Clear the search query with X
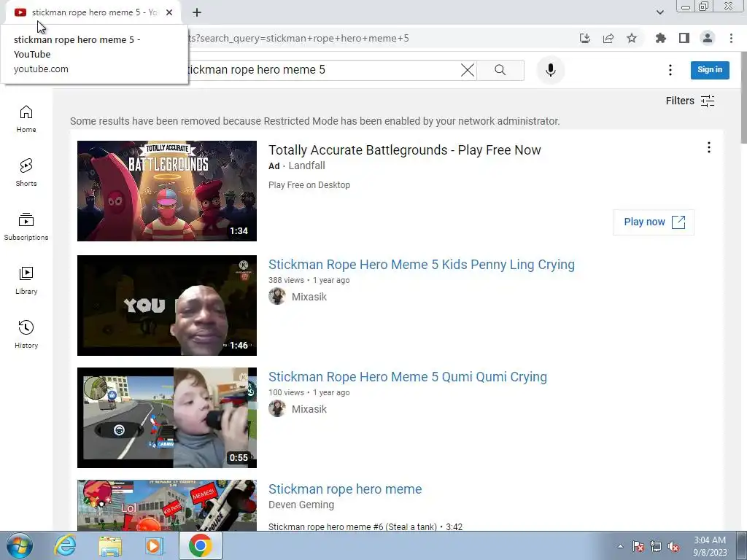 pyautogui.click(x=468, y=70)
